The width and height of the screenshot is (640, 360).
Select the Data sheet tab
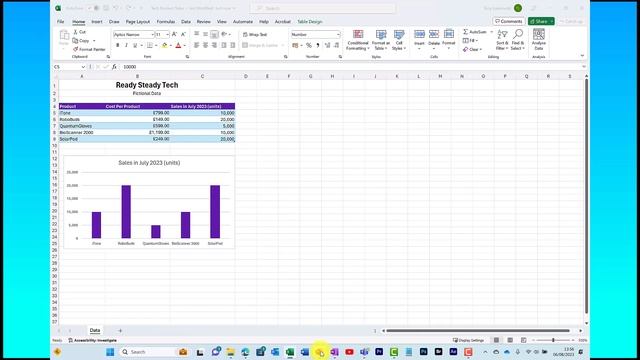point(95,331)
